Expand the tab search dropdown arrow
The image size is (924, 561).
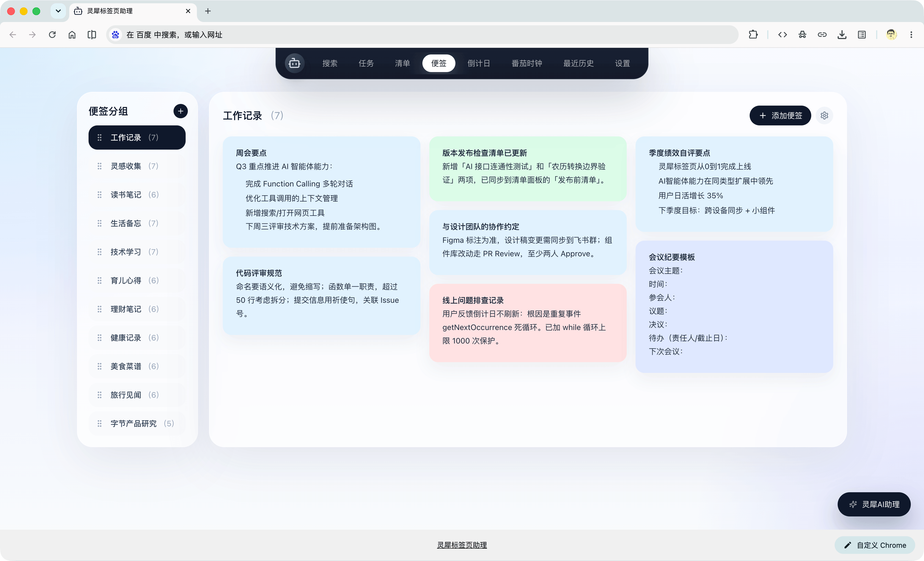58,11
